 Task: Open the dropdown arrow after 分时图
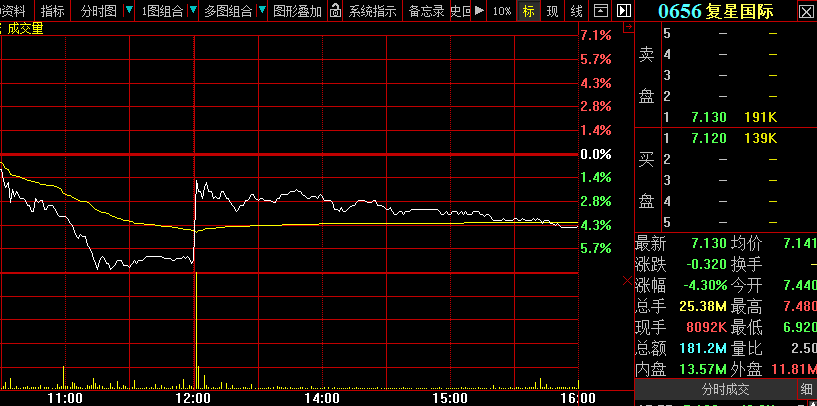128,11
